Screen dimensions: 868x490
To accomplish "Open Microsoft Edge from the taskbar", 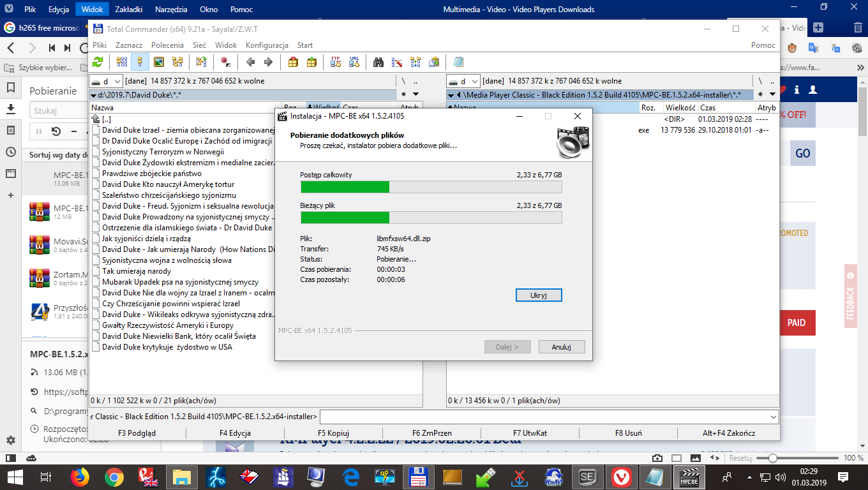I will point(351,477).
